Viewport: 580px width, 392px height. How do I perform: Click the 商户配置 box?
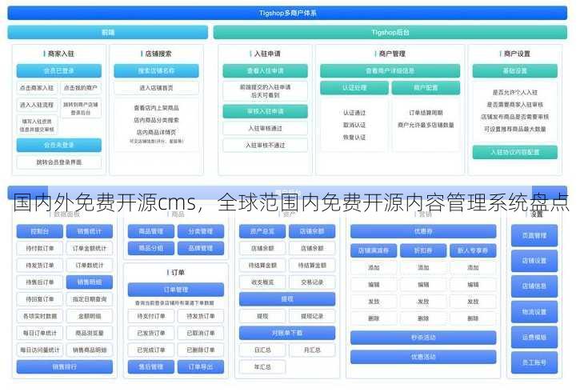(x=426, y=88)
